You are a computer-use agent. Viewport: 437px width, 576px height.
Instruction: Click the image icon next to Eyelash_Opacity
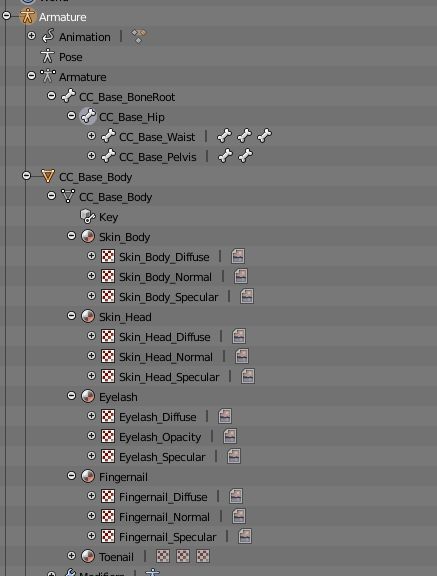[230, 436]
